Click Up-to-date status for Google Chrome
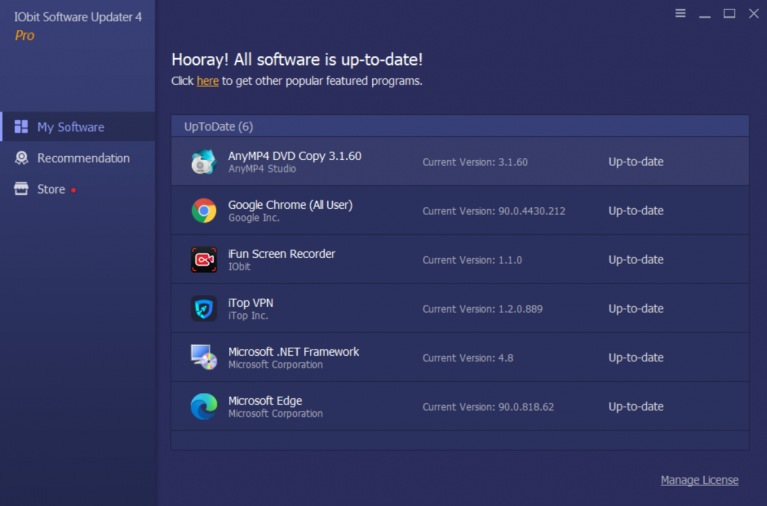The height and width of the screenshot is (506, 767). click(636, 210)
